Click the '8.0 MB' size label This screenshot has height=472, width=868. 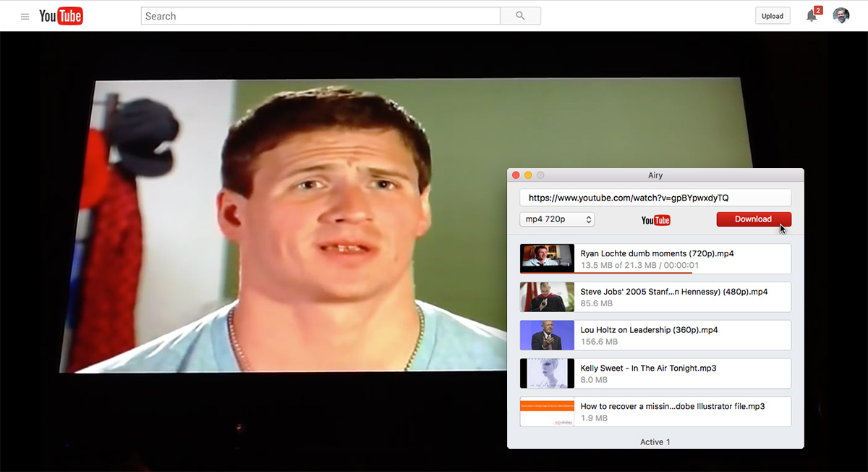click(x=594, y=380)
